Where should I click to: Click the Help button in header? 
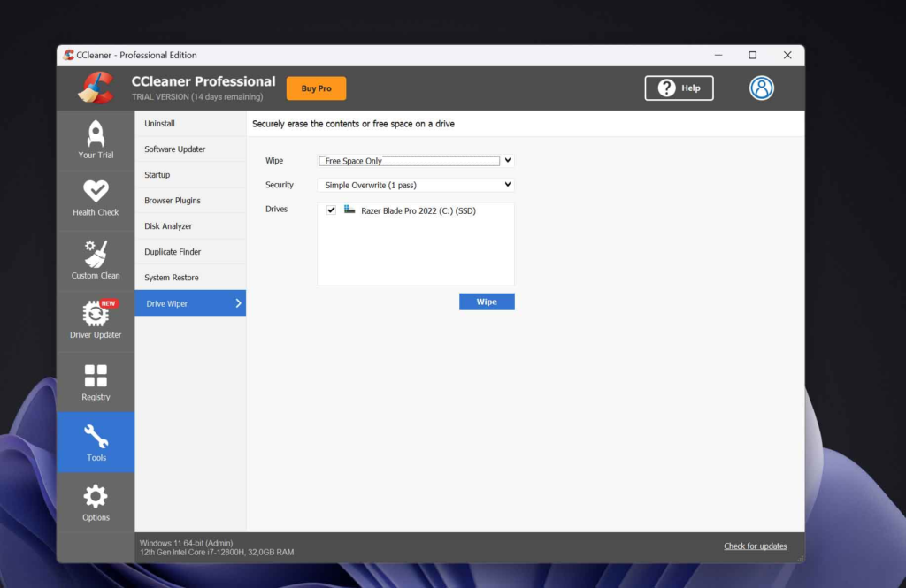[679, 88]
